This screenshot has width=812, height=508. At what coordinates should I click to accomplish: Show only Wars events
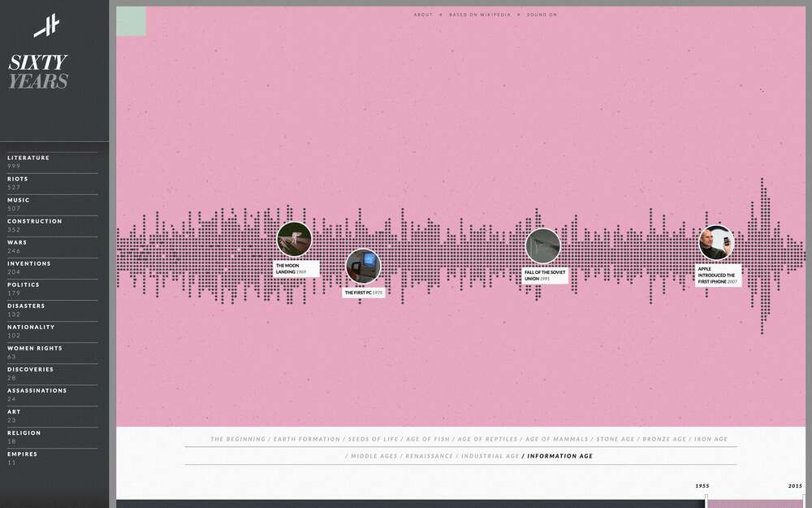[17, 242]
